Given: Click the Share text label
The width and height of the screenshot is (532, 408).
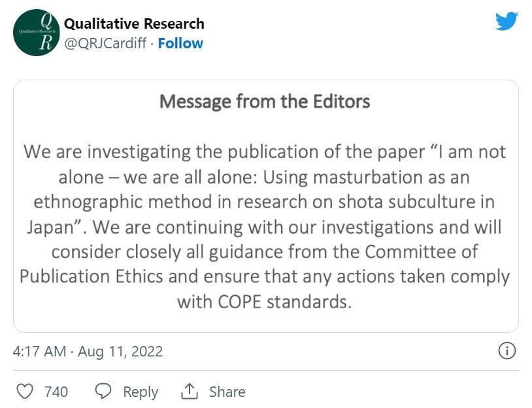Looking at the screenshot, I should pos(227,392).
